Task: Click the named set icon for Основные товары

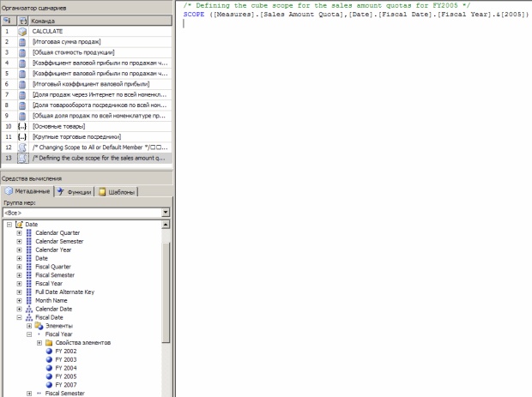Action: coord(22,126)
